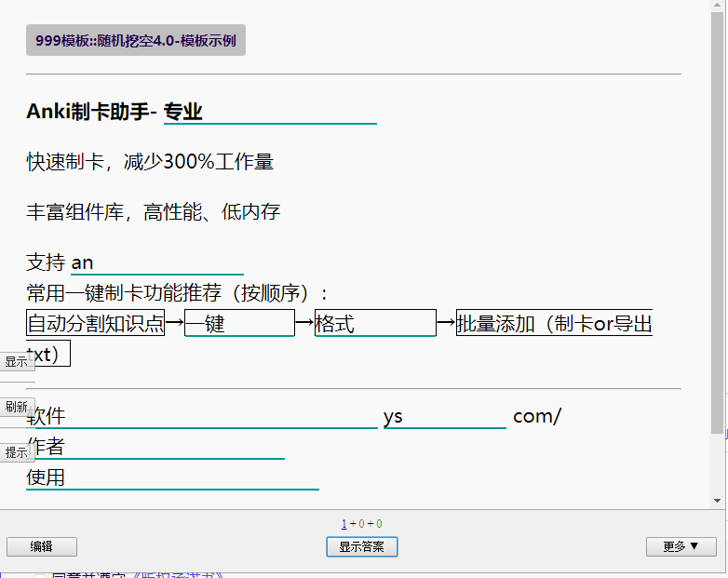Click the new cards count 1
The height and width of the screenshot is (578, 728).
[x=344, y=524]
